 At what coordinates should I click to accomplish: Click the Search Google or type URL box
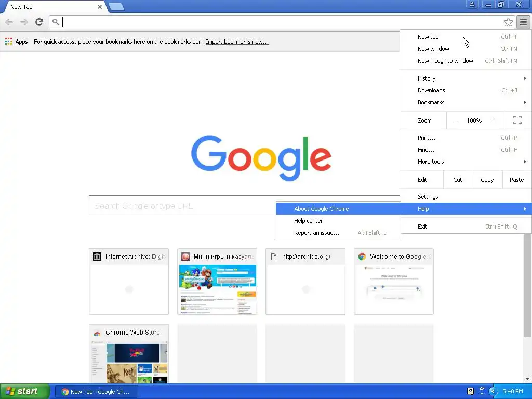[183, 206]
